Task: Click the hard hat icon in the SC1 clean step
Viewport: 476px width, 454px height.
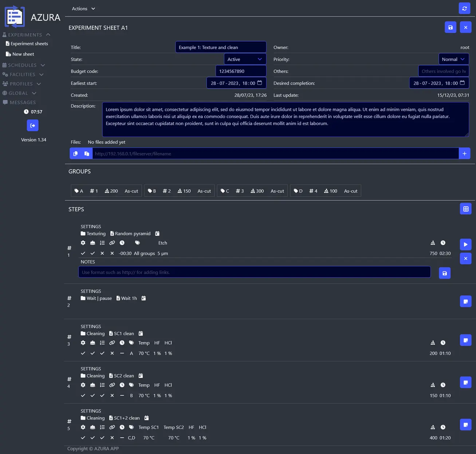Action: 93,343
